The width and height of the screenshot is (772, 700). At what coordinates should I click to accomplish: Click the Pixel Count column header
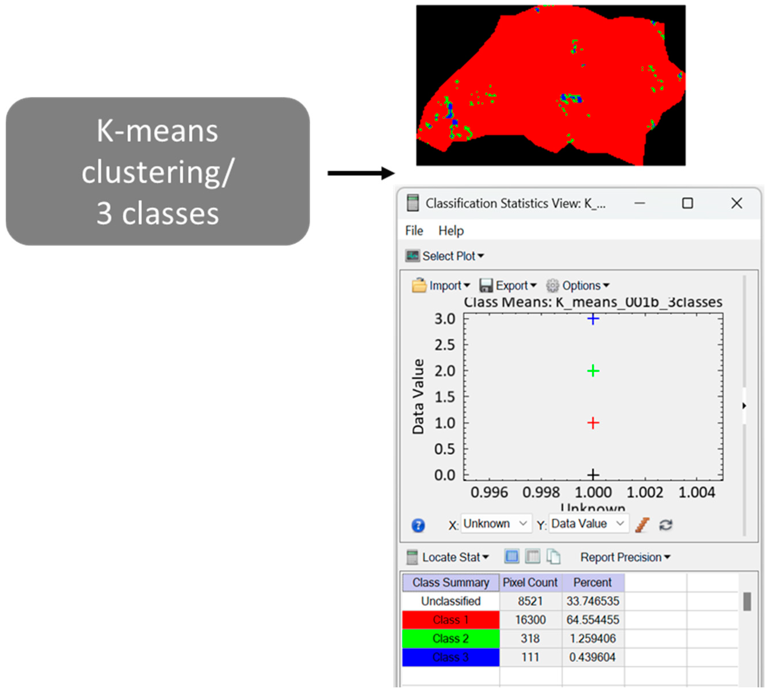tap(530, 582)
